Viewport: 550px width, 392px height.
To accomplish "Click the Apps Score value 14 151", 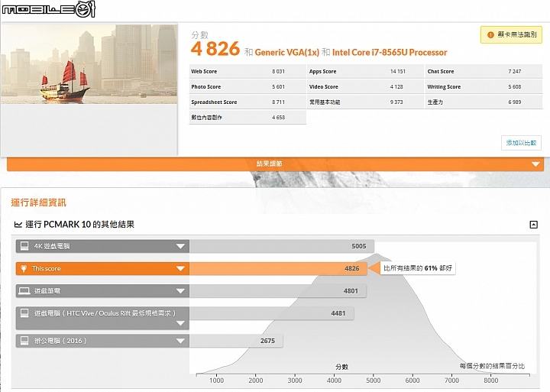I will (x=398, y=71).
